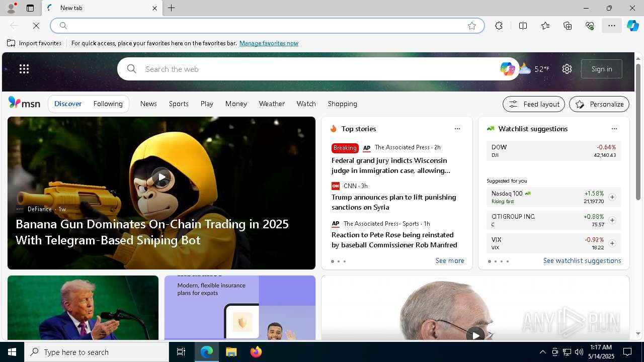Add this page to favorites star
Image resolution: width=644 pixels, height=362 pixels.
(472, 26)
